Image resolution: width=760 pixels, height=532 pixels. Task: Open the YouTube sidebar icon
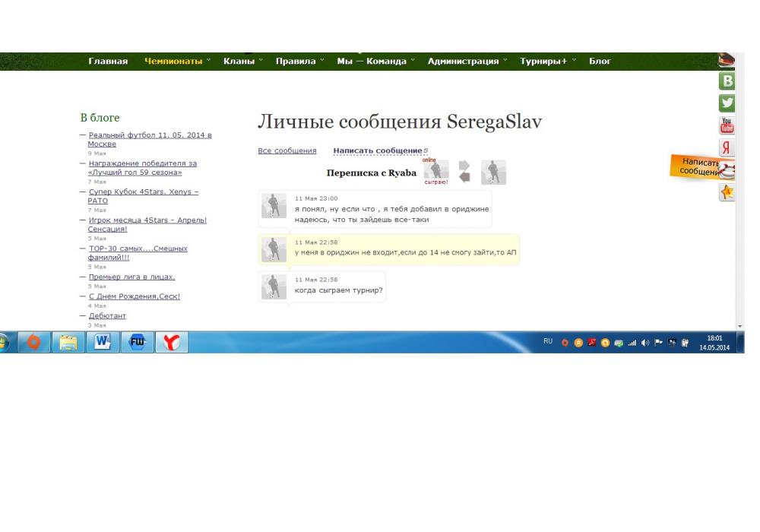point(728,125)
